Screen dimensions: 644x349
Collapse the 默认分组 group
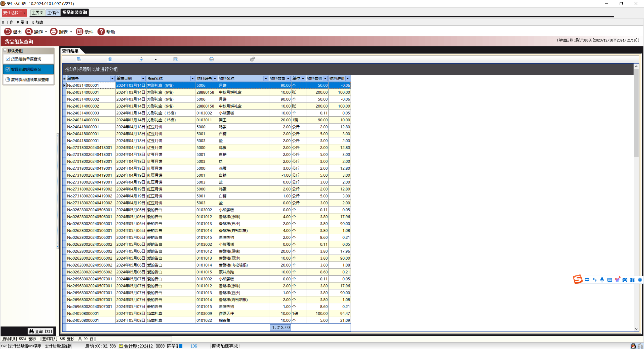click(x=5, y=50)
